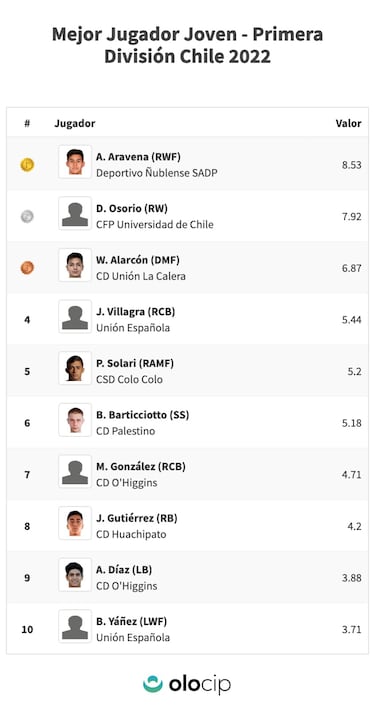Image resolution: width=375 pixels, height=709 pixels.
Task: Open B. Barticciotto's player photo
Action: click(x=75, y=420)
